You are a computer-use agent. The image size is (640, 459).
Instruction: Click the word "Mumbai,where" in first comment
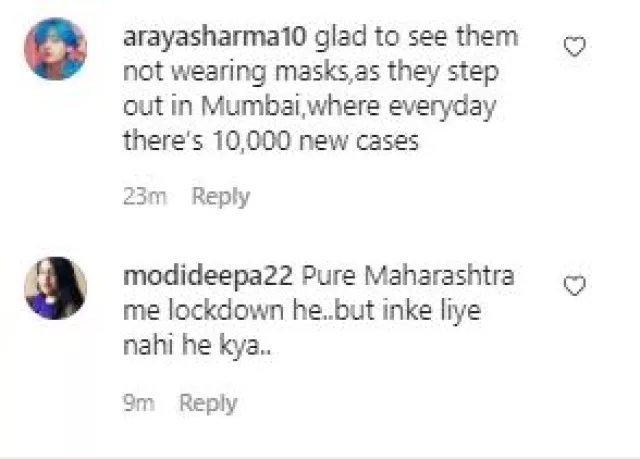pos(290,106)
